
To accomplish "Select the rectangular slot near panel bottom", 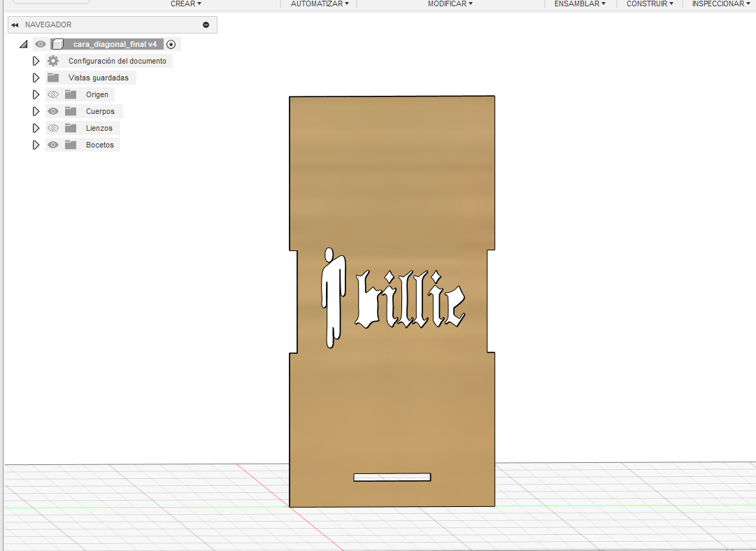I will point(392,478).
